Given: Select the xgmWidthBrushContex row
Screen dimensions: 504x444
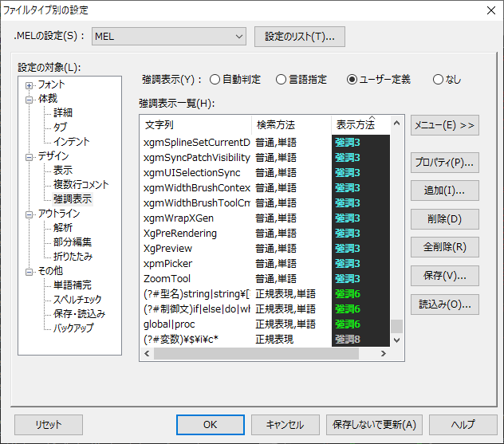Looking at the screenshot, I should coord(266,187).
